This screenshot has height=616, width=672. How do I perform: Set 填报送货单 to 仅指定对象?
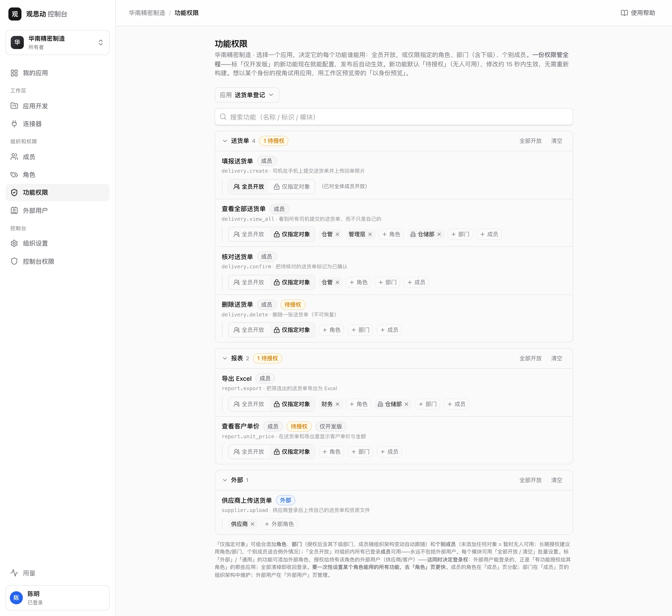(x=292, y=187)
